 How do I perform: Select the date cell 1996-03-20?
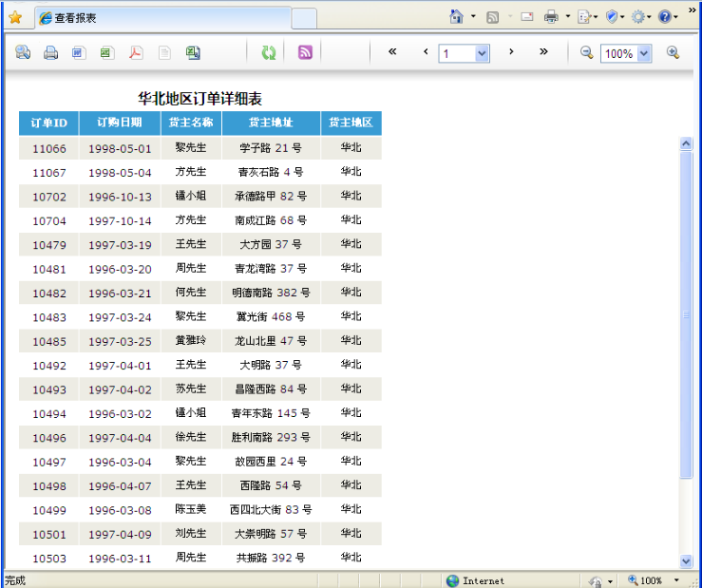pos(120,269)
